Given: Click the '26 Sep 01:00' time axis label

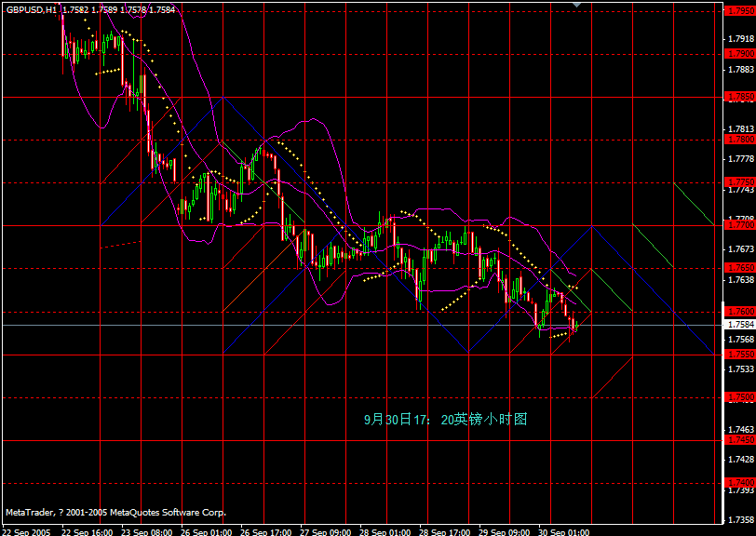Looking at the screenshot, I should tap(207, 532).
